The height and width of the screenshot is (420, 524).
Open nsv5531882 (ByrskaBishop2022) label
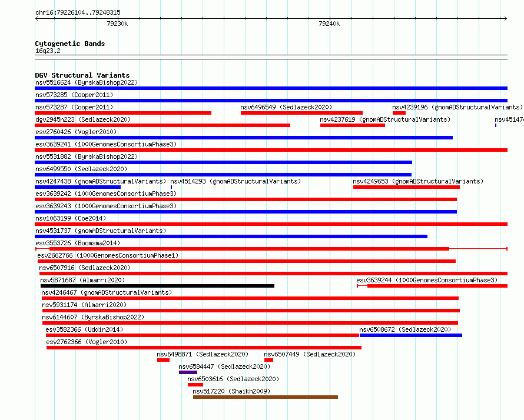point(87,156)
